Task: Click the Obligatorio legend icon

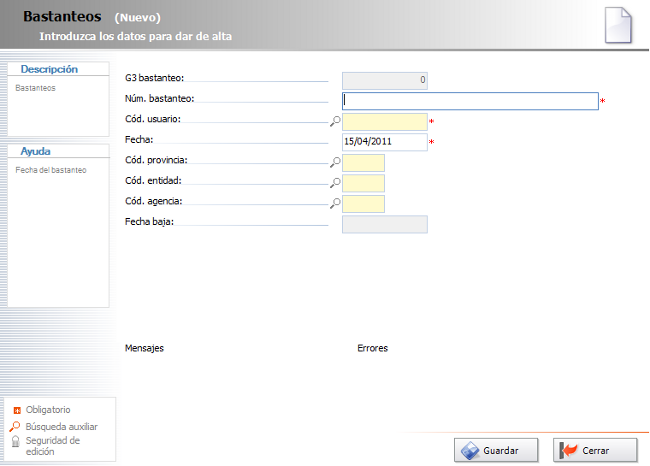Action: [17, 410]
